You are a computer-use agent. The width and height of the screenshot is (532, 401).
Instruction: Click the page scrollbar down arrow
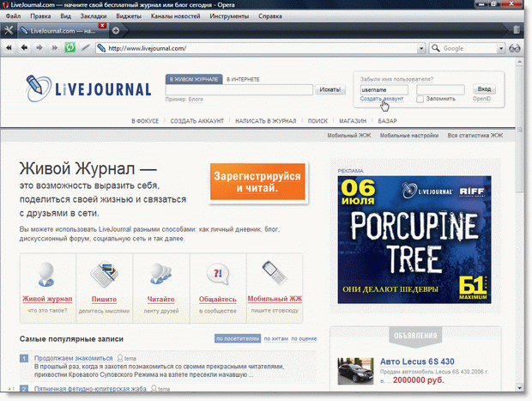(x=519, y=387)
